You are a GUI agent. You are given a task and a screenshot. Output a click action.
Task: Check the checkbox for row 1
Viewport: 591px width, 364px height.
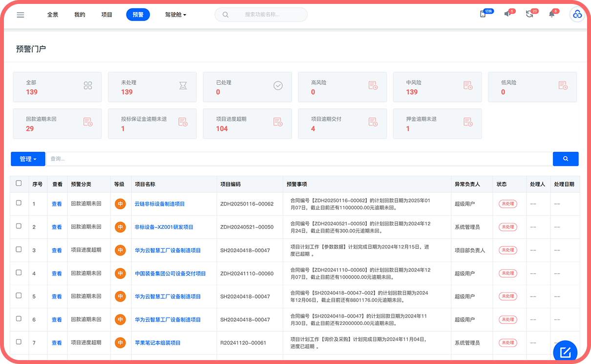pos(19,203)
